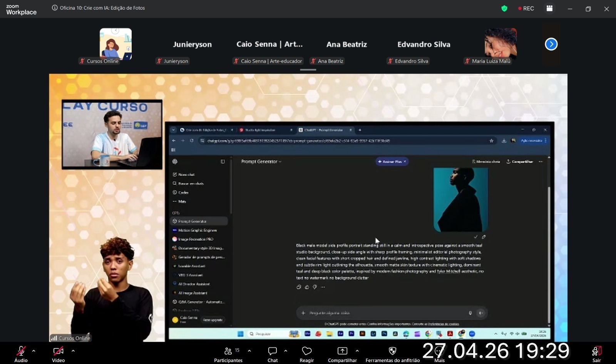
Task: Expand the audio options arrow beside Áudio
Action: pyautogui.click(x=34, y=351)
